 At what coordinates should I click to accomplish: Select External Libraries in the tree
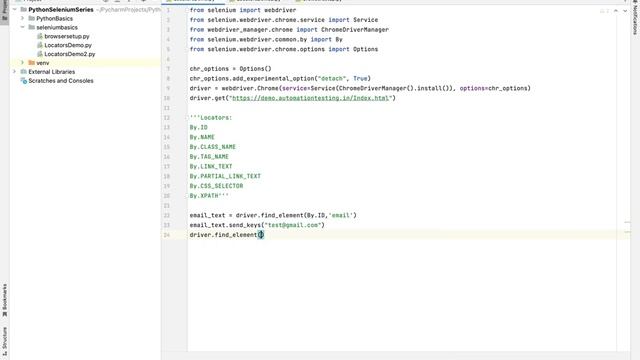pos(51,72)
